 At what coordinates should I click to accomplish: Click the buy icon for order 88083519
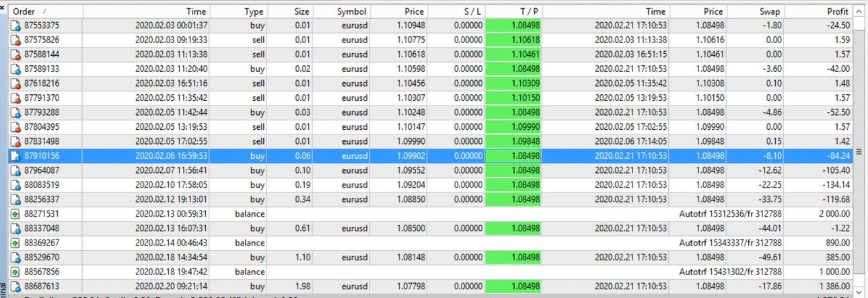click(x=15, y=185)
